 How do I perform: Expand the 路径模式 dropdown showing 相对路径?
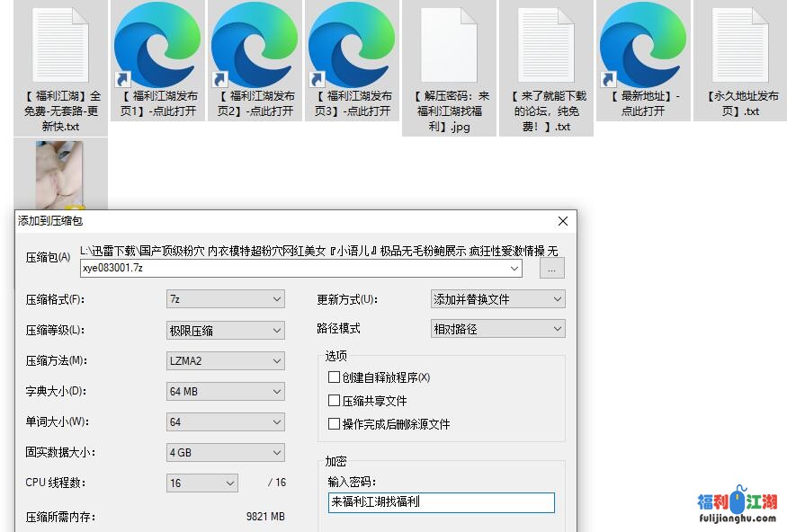(497, 329)
